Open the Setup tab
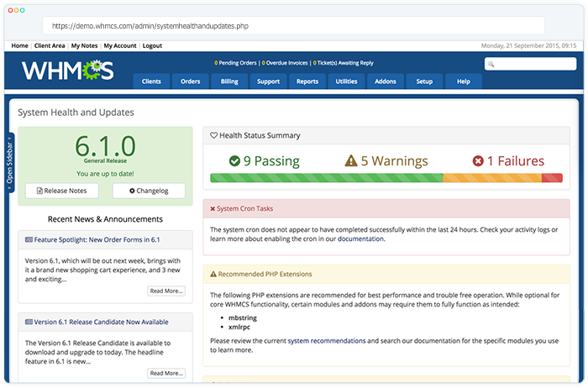 pos(424,81)
